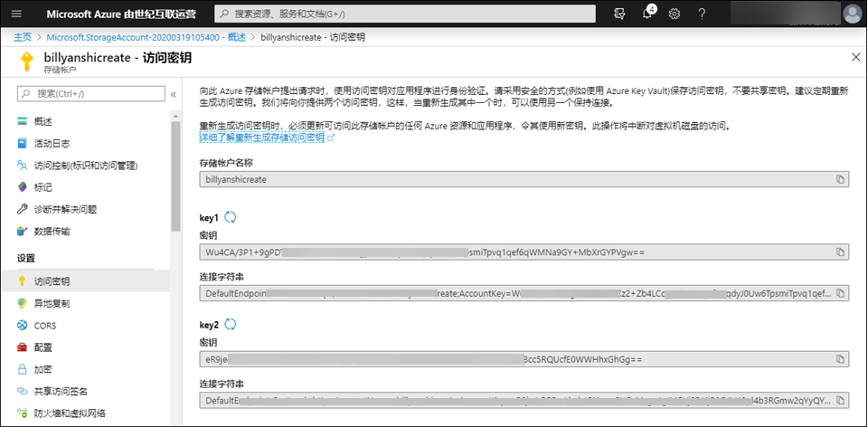Select 活动日志 in the sidebar

(52, 143)
